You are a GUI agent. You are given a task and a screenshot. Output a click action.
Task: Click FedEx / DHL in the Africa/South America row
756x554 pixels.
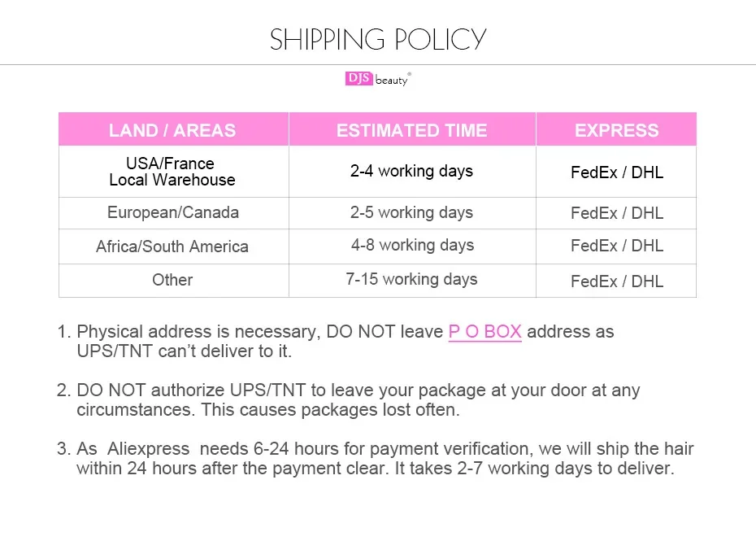coord(617,246)
